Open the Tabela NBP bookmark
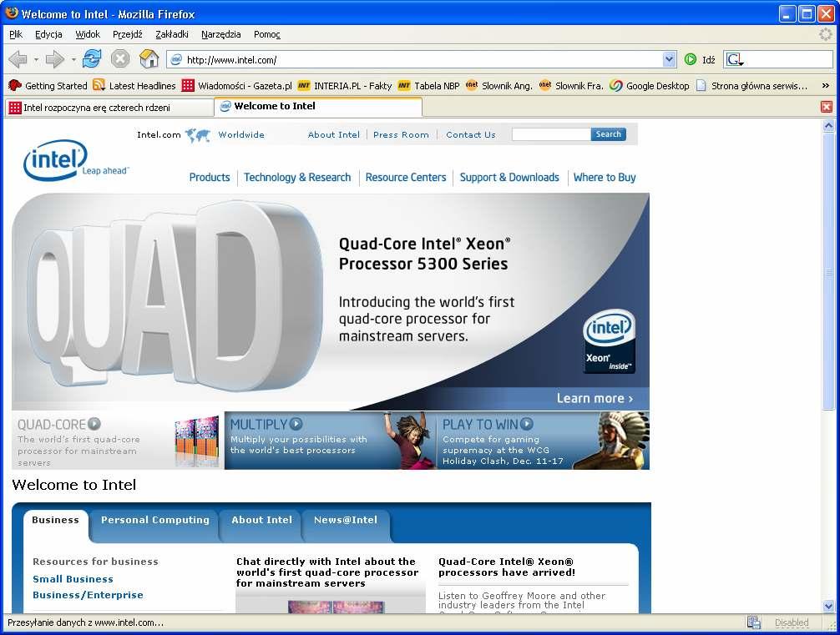The image size is (840, 635). point(428,86)
